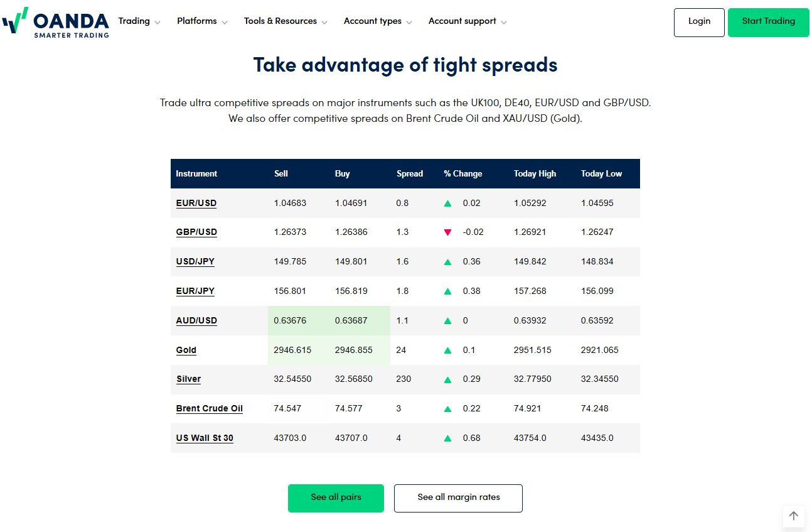Click EUR/JPY buy price 156.819
Image resolution: width=812 pixels, height=532 pixels.
click(351, 291)
